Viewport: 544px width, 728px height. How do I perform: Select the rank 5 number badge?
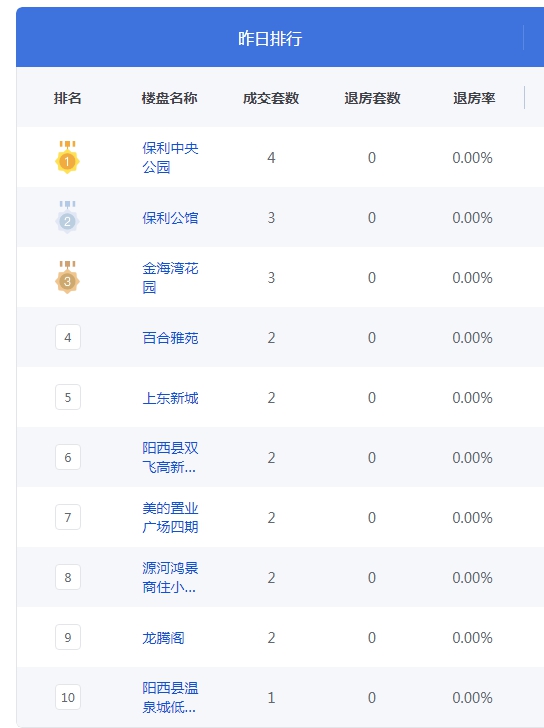click(x=68, y=397)
